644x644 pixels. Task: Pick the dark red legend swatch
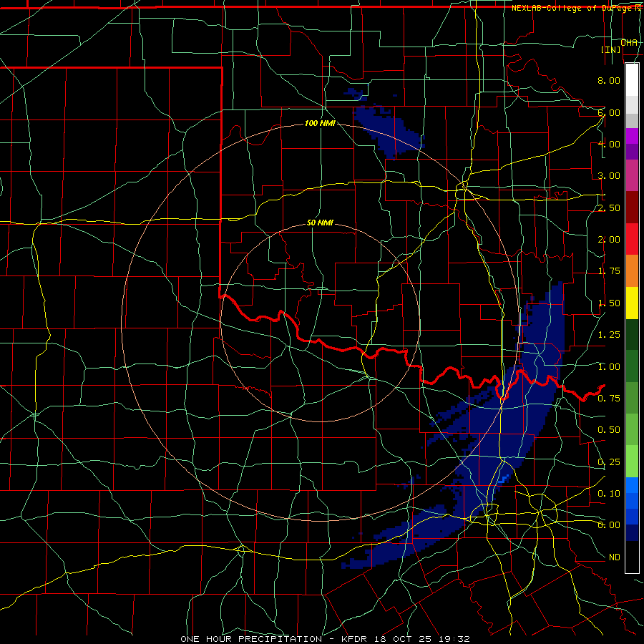coord(632,208)
